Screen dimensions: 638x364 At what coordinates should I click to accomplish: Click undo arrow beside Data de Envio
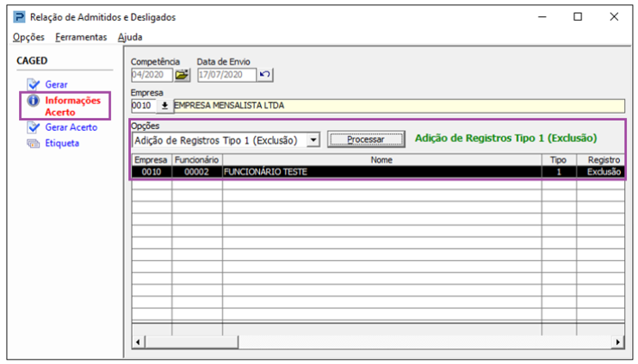[x=265, y=74]
